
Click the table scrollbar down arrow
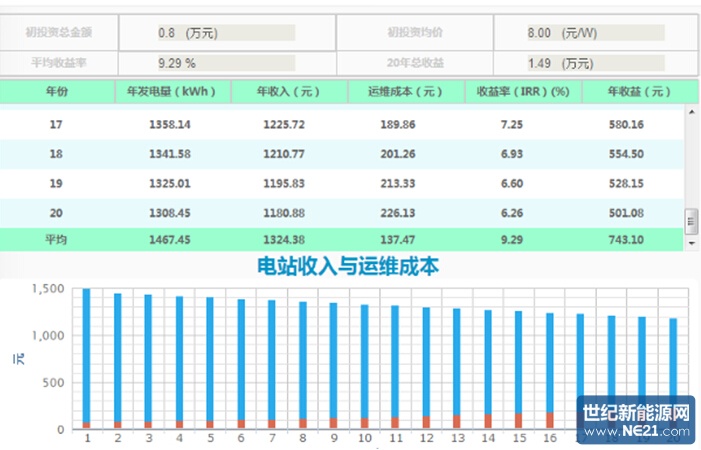[x=691, y=242]
